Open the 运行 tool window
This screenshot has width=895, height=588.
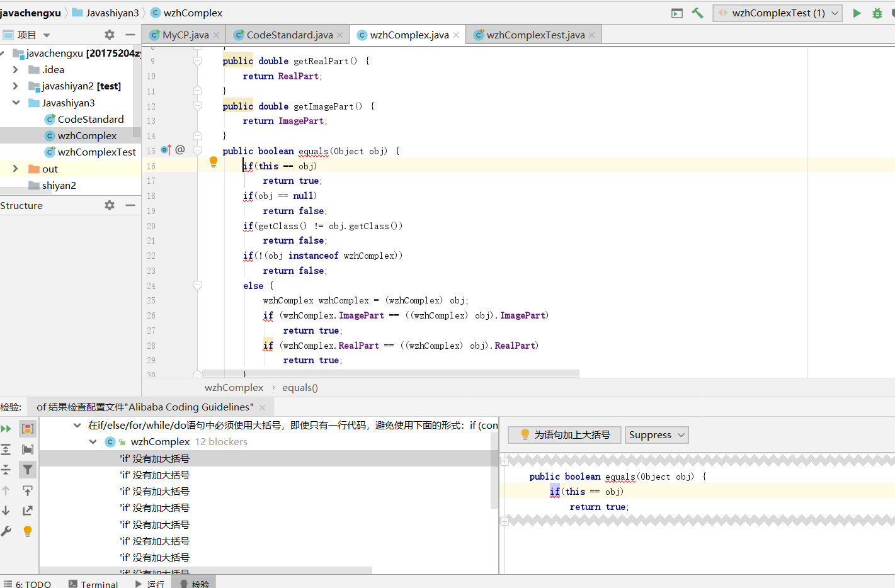150,584
